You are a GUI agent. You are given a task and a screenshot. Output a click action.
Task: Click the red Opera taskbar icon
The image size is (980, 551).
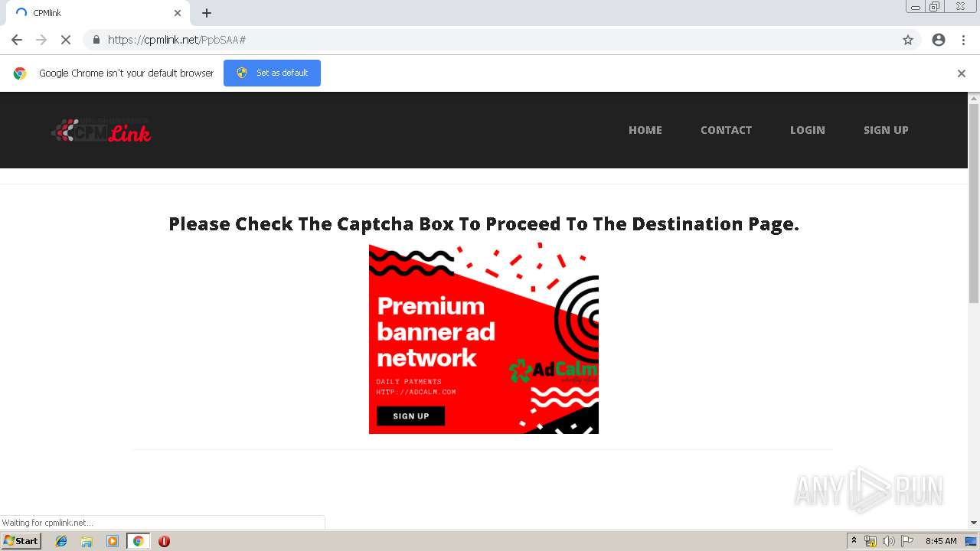164,541
